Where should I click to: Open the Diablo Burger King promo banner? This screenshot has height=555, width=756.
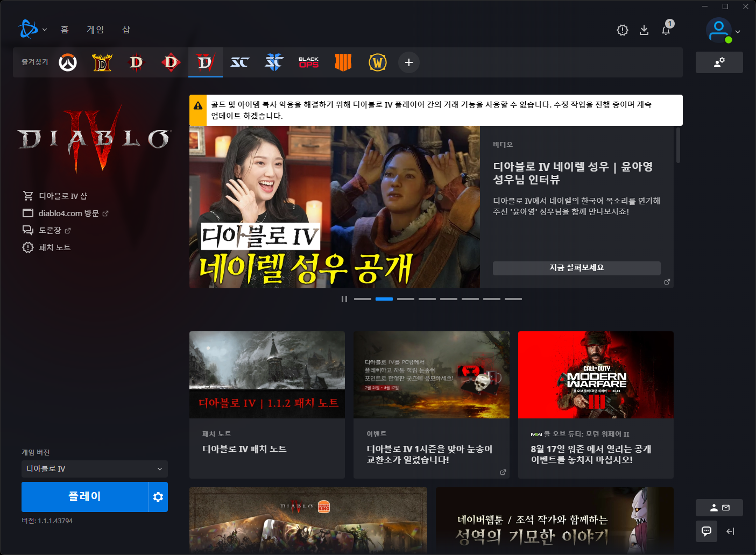tap(308, 520)
